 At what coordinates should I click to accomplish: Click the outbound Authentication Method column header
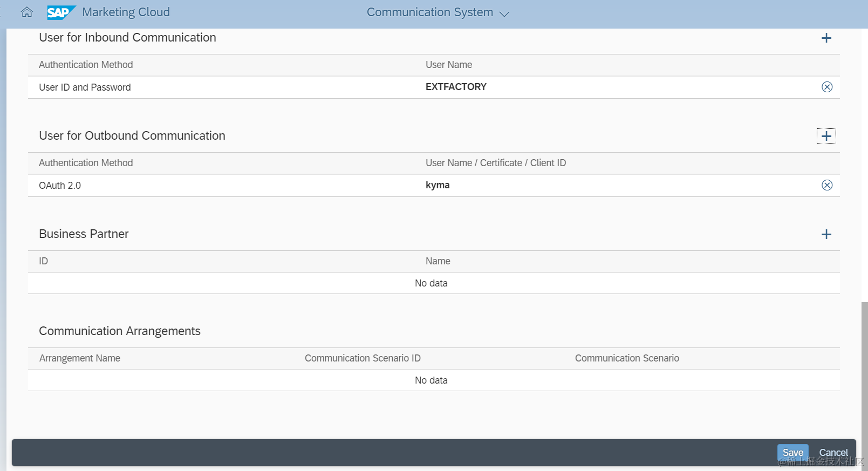[86, 163]
